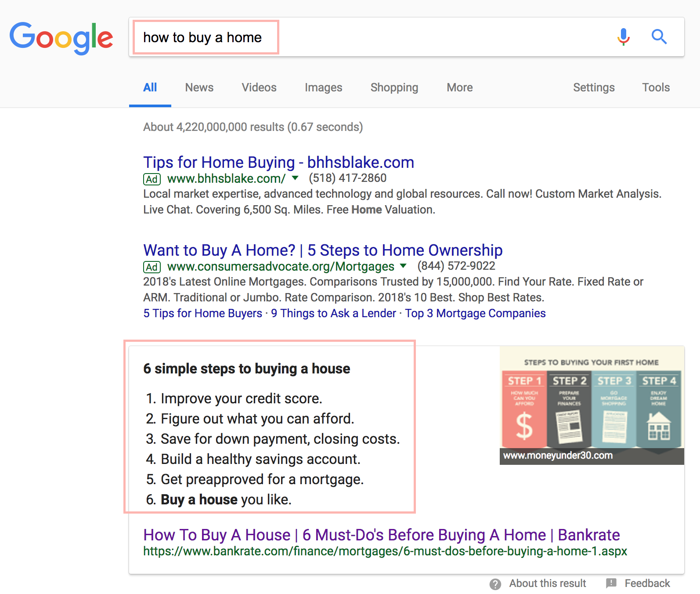Switch to the Videos tab
Image resolution: width=700 pixels, height=594 pixels.
pyautogui.click(x=259, y=87)
